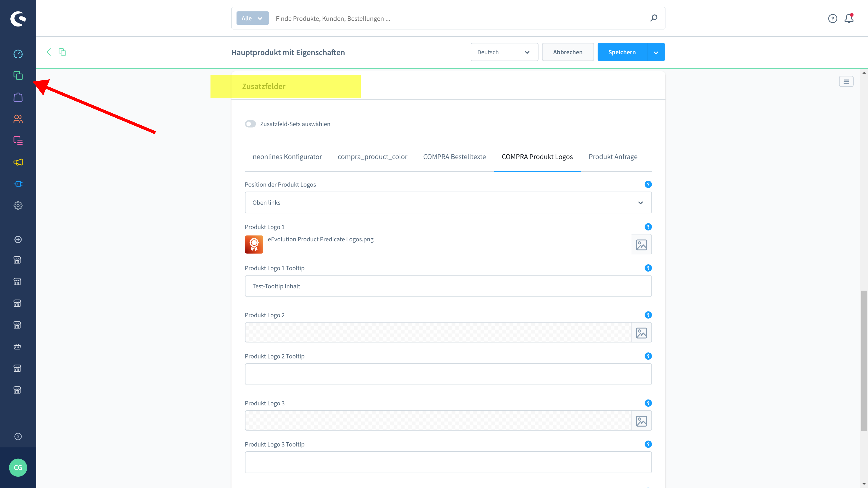Show help for Produkt Logo 1
Image resolution: width=868 pixels, height=488 pixels.
(648, 227)
